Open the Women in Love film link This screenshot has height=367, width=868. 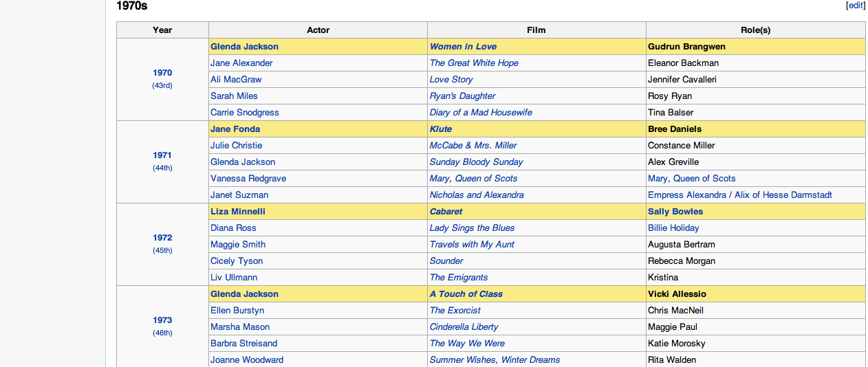point(463,47)
